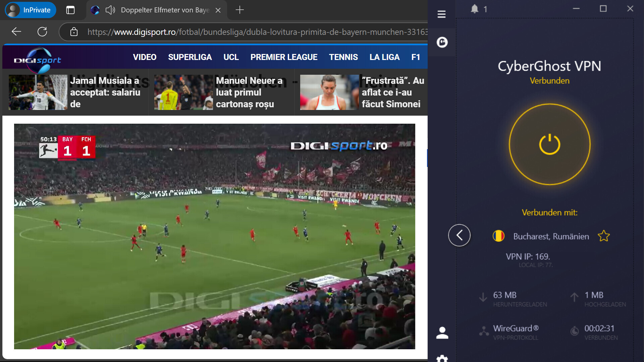Open the Simona Halep article thumbnail
Screen dimensions: 644x362
pos(329,92)
